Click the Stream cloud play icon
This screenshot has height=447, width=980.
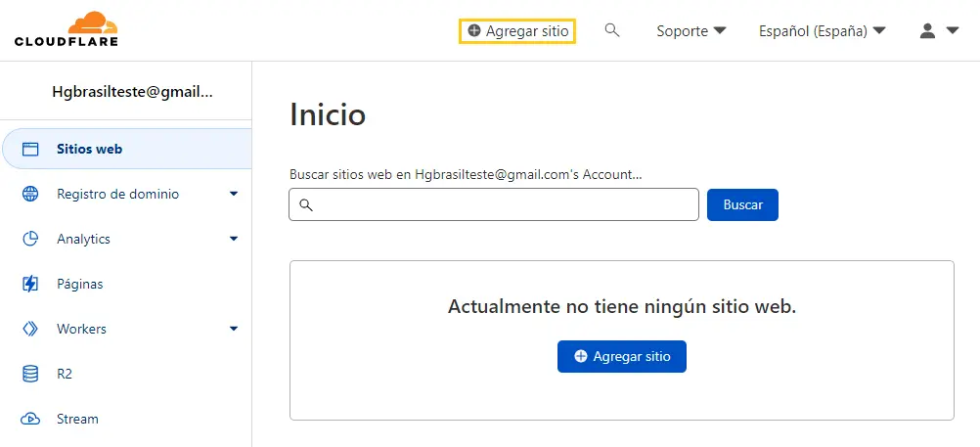[30, 419]
